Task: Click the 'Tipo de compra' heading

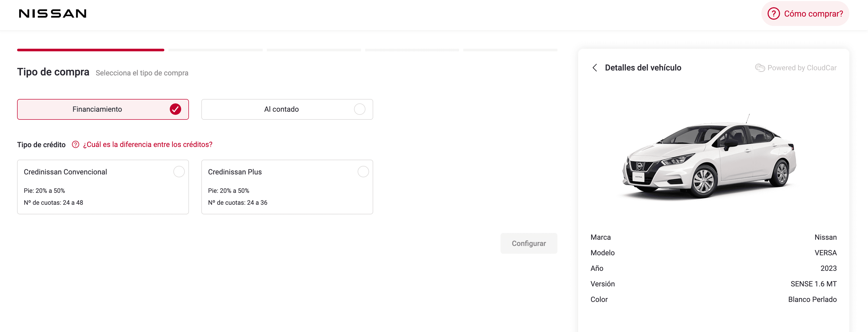Action: [x=53, y=72]
